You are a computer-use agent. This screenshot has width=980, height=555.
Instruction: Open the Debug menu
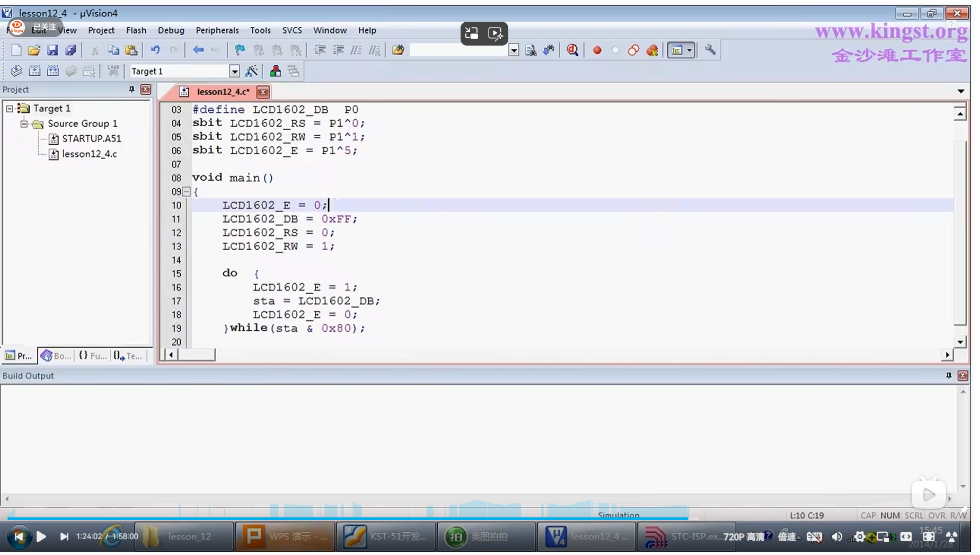point(171,30)
